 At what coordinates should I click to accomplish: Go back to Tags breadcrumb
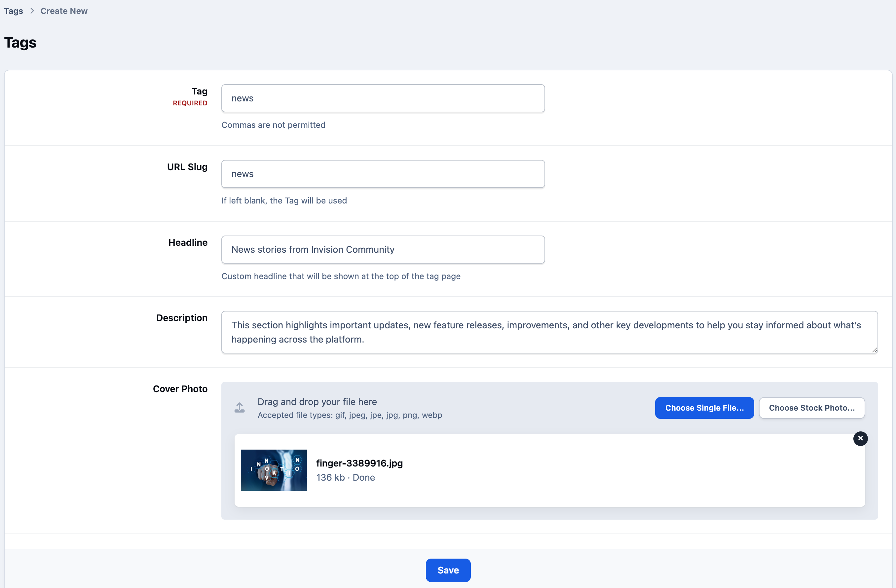coord(14,11)
